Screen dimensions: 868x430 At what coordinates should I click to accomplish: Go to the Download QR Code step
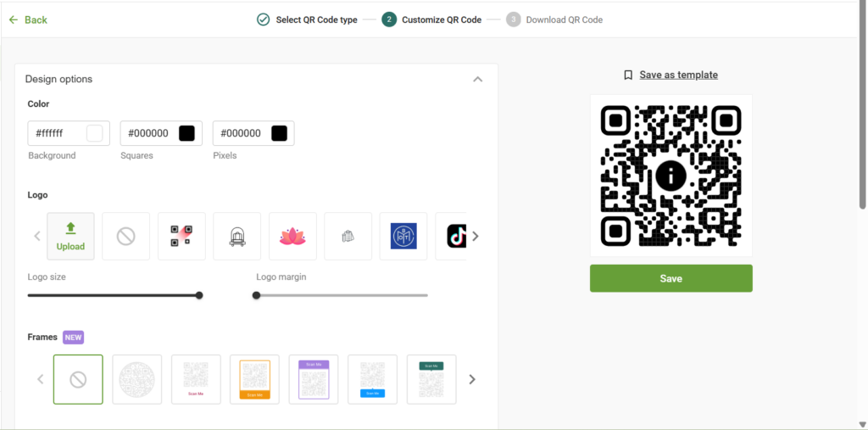554,20
